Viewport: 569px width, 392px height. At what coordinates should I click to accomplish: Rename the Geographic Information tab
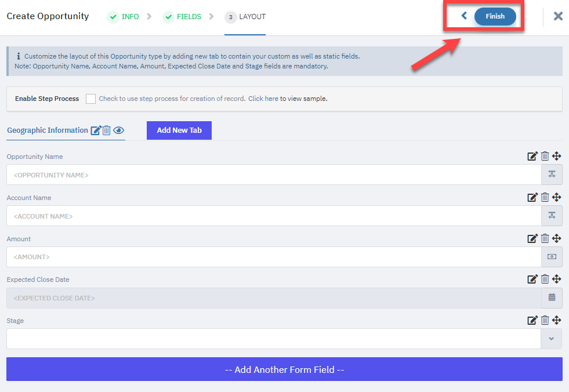(x=96, y=130)
